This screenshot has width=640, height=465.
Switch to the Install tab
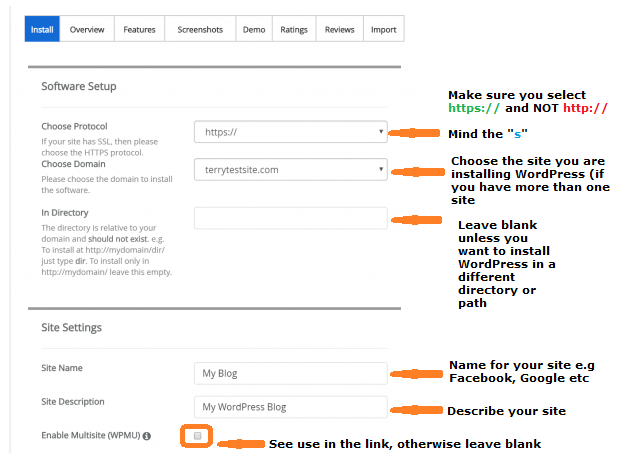tap(42, 29)
